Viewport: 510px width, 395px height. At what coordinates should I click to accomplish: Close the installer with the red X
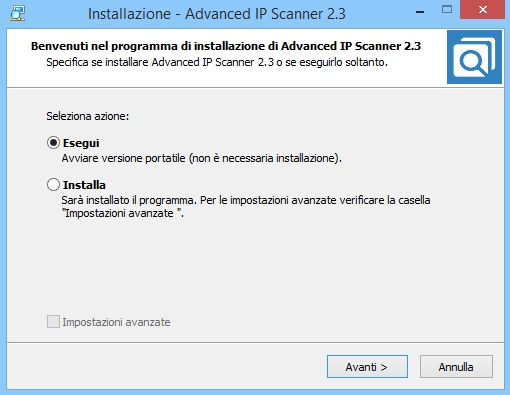pos(482,10)
